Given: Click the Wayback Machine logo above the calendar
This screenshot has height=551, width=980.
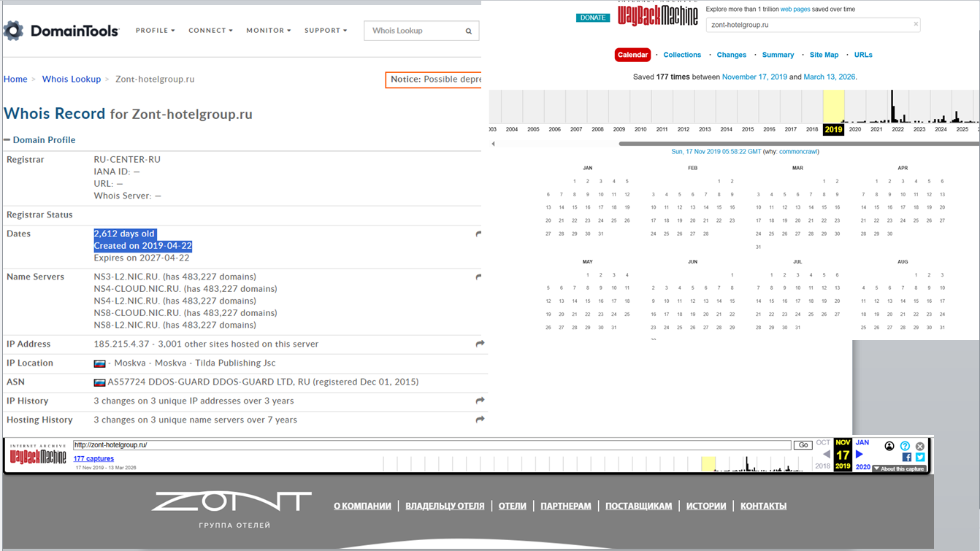Looking at the screenshot, I should (x=658, y=14).
